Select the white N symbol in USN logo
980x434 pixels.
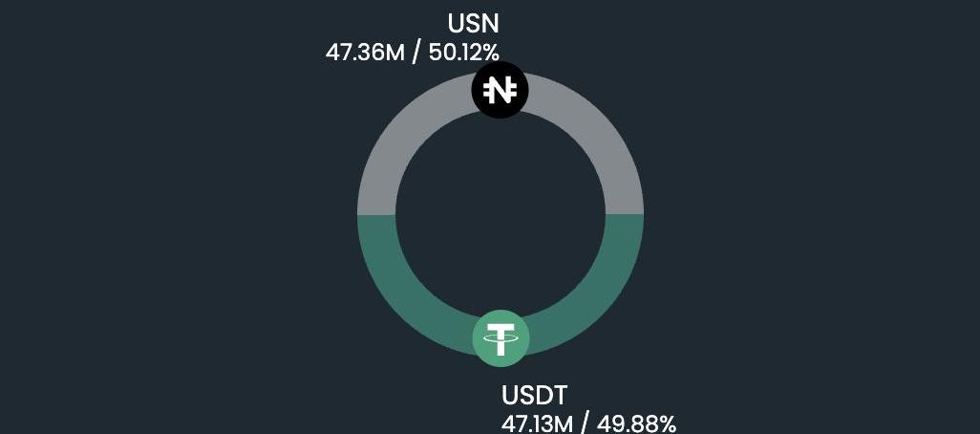(500, 91)
